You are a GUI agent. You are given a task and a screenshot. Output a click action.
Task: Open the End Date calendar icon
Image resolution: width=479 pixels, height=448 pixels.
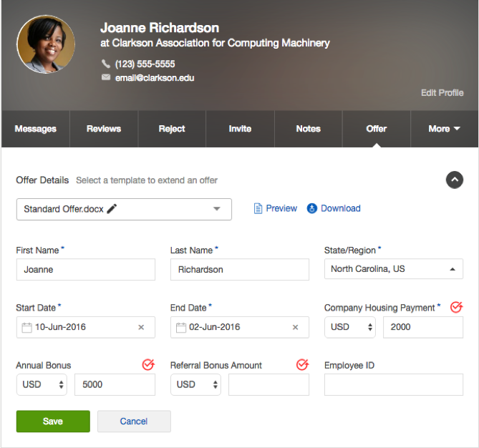tap(180, 327)
